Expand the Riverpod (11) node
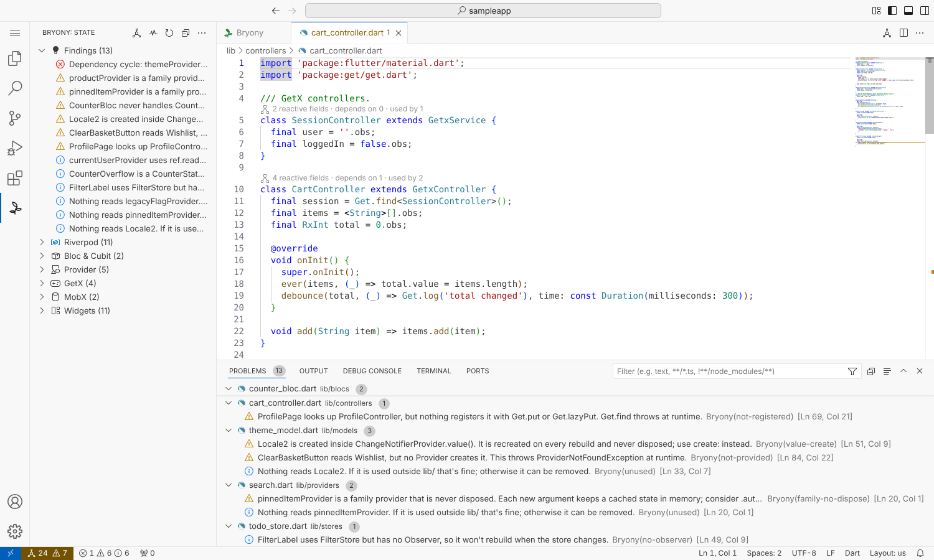Image resolution: width=934 pixels, height=560 pixels. [42, 242]
